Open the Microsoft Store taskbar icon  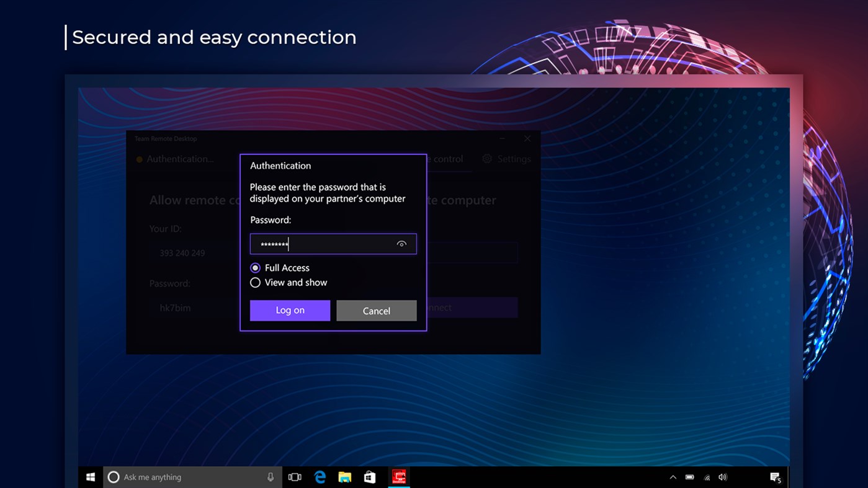tap(370, 477)
